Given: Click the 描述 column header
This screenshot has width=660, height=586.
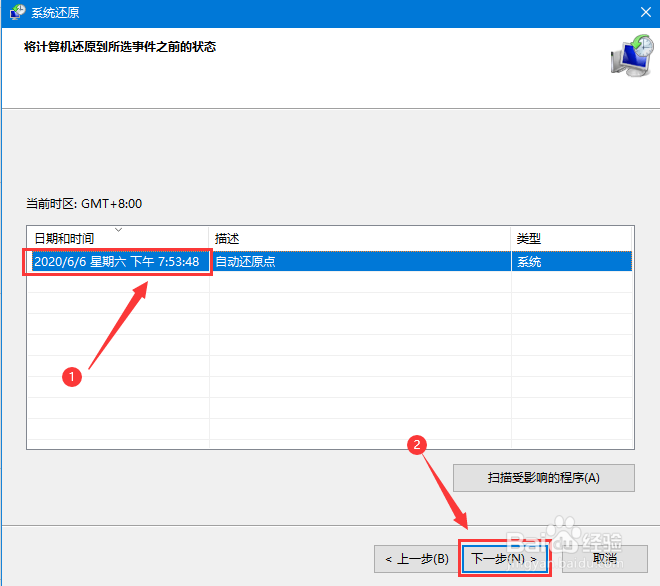Looking at the screenshot, I should click(x=360, y=239).
